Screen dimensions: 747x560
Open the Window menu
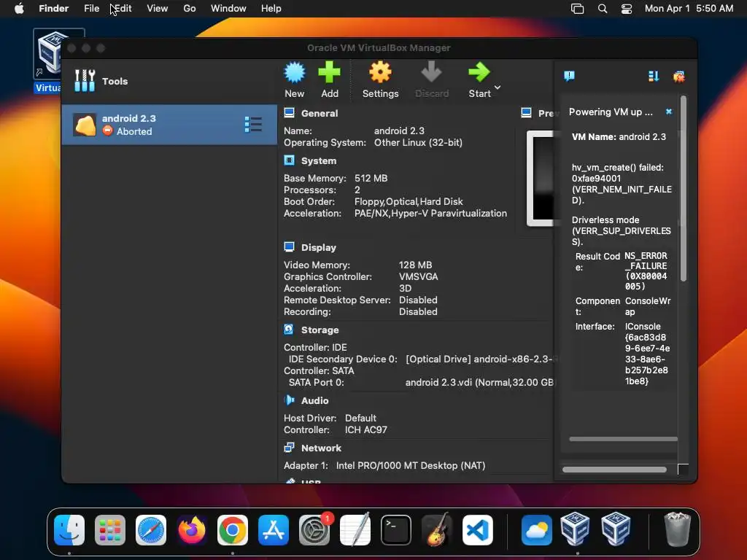228,9
